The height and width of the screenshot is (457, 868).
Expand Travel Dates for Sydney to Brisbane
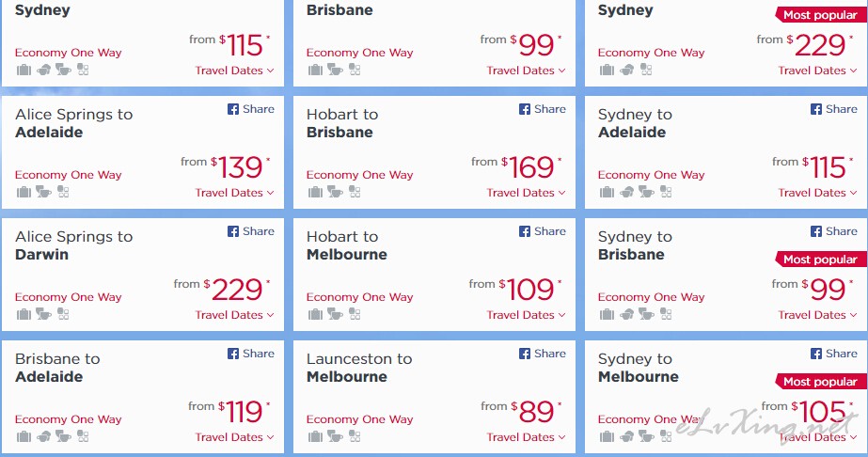817,315
